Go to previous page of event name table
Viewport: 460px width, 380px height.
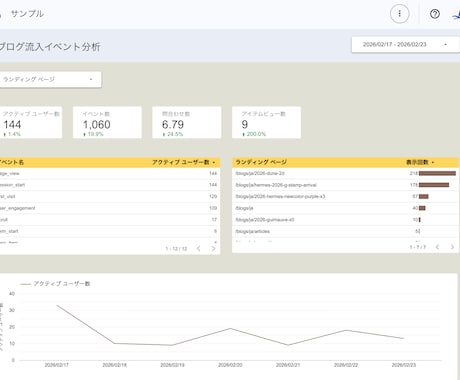(198, 248)
